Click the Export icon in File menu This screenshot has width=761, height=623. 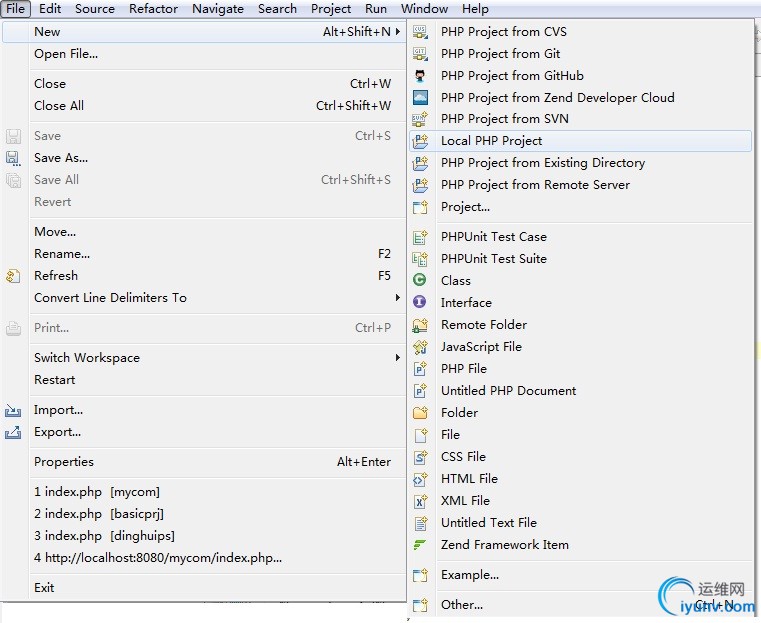point(13,432)
